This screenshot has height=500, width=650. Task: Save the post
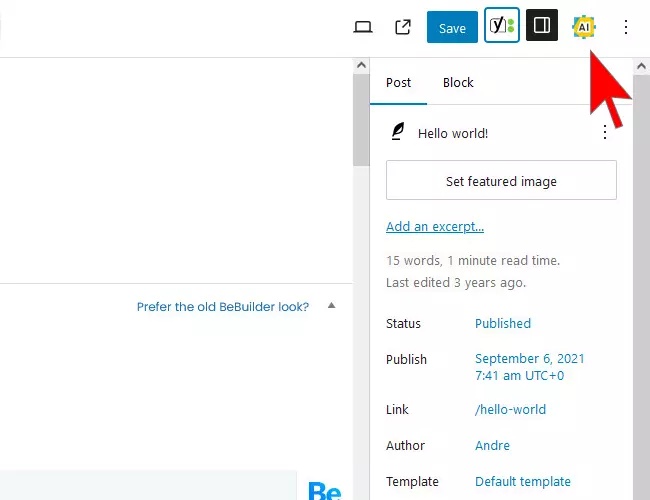452,28
